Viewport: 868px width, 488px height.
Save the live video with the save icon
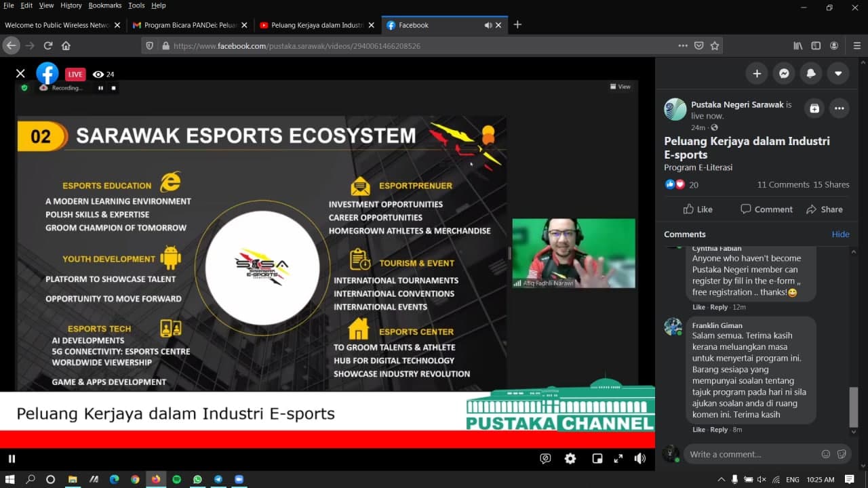814,108
